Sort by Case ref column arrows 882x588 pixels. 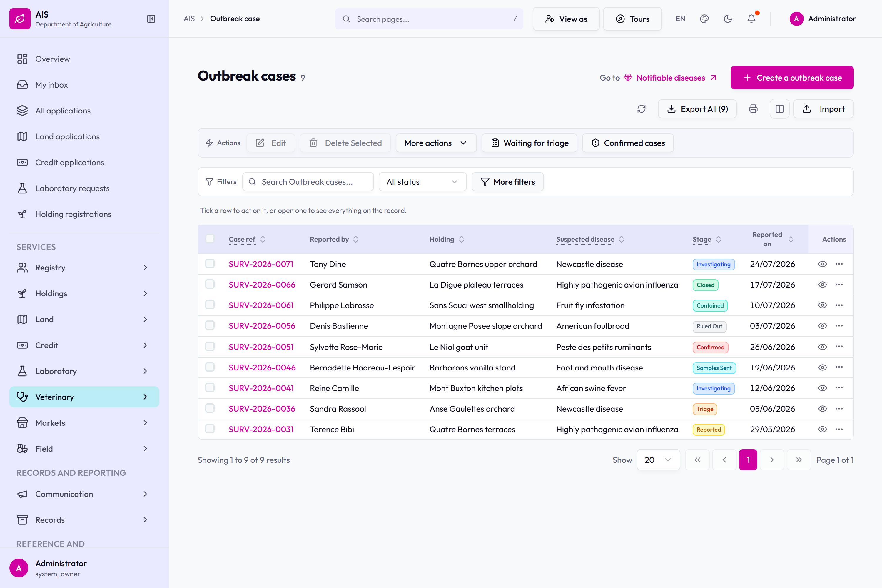(x=263, y=239)
